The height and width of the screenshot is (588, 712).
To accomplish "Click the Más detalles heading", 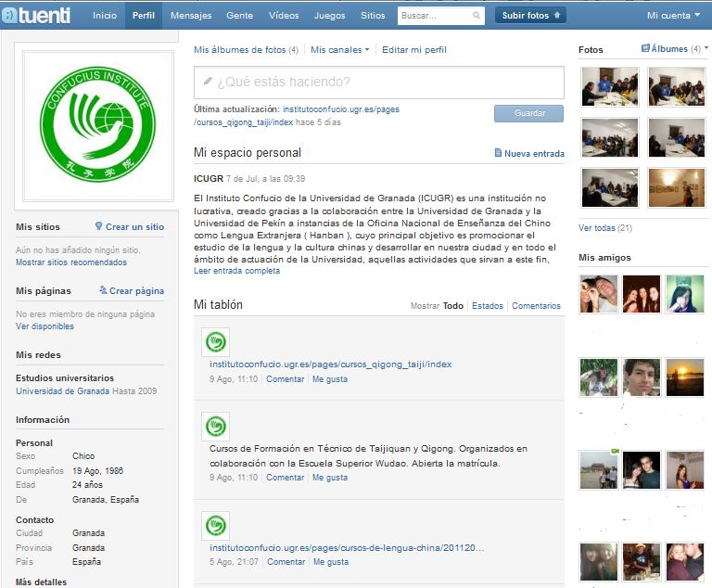I will click(x=42, y=582).
